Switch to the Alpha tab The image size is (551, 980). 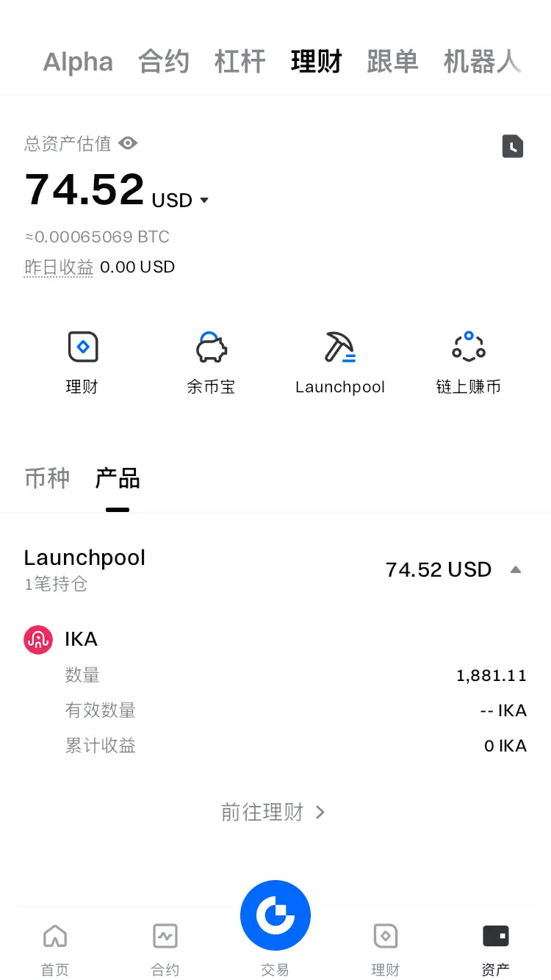tap(78, 62)
